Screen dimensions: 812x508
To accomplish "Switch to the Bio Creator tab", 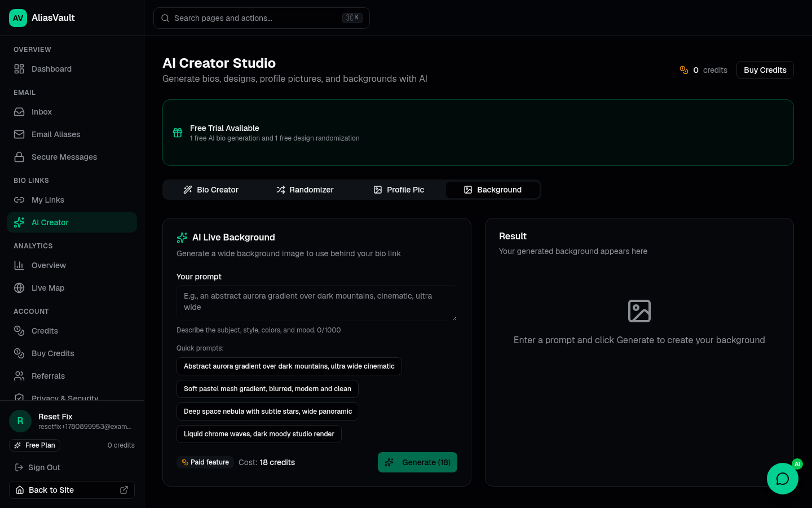I will coord(211,190).
